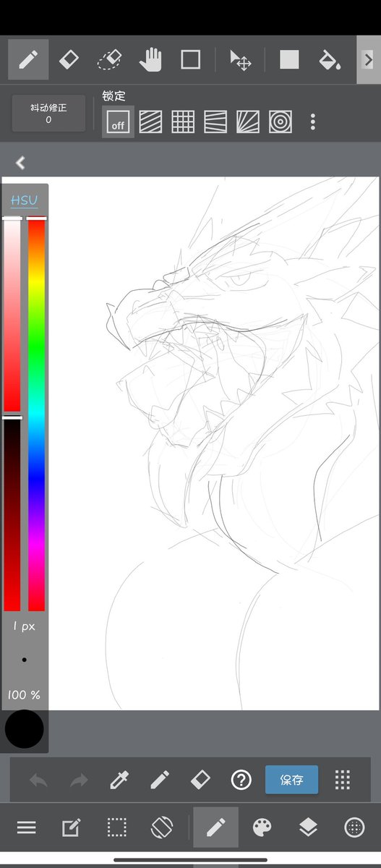Open the 抖动修正 stabilizer setting
The width and height of the screenshot is (381, 868).
(48, 114)
